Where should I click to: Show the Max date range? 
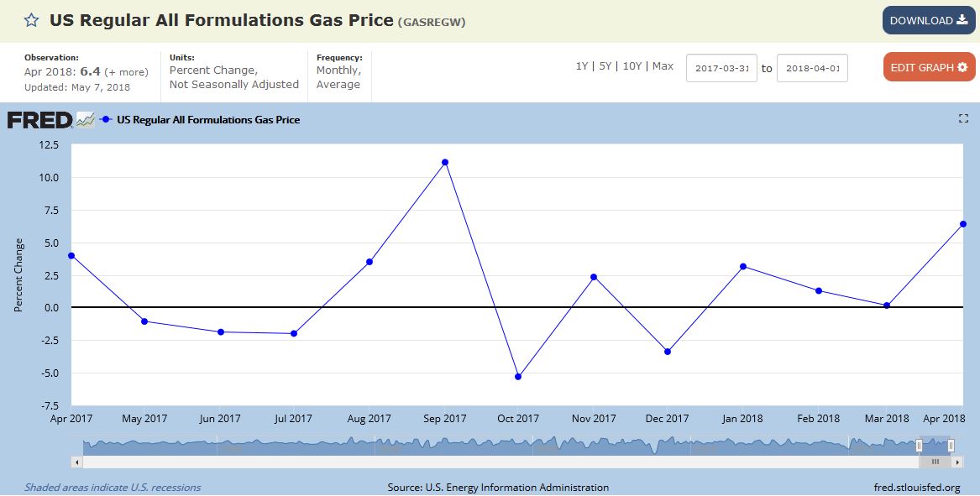click(663, 66)
